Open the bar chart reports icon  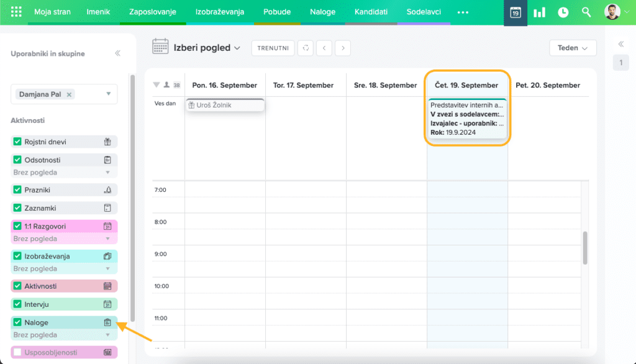(x=539, y=12)
